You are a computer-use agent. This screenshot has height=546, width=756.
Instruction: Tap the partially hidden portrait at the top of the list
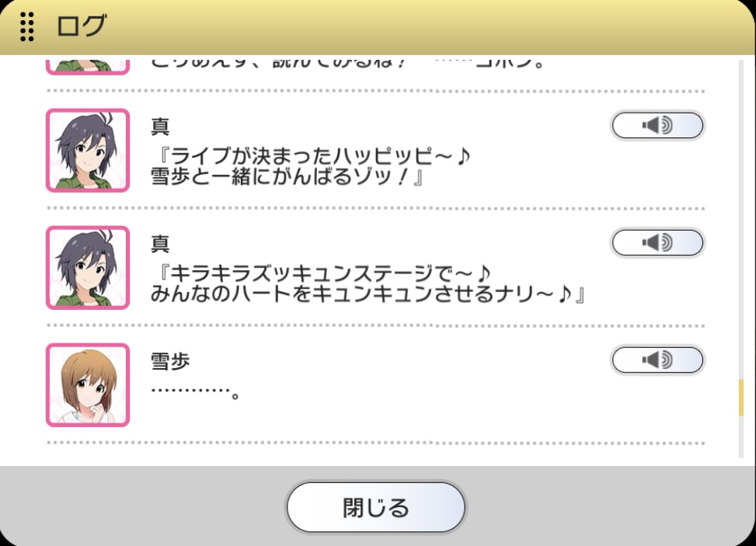tap(88, 65)
